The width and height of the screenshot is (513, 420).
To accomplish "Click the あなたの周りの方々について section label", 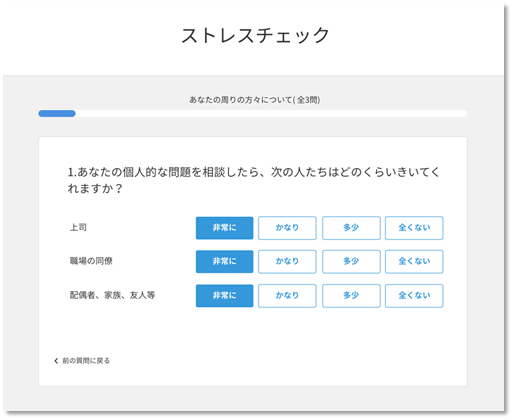I will click(240, 100).
